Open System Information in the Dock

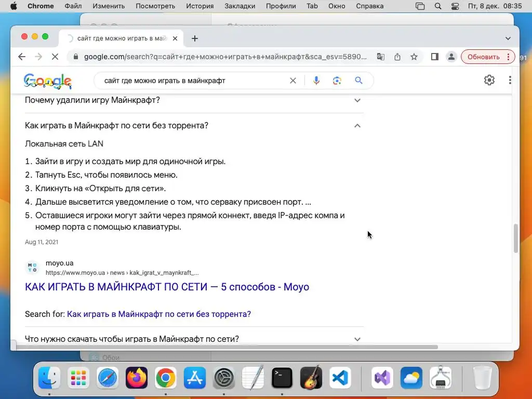pyautogui.click(x=441, y=378)
